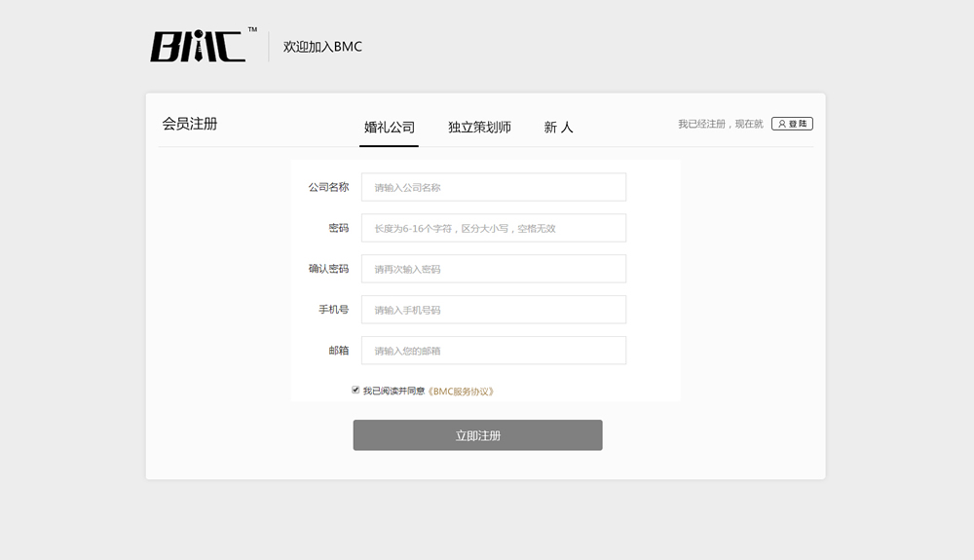Open the 新人 registration tab
The width and height of the screenshot is (974, 560).
(x=558, y=128)
